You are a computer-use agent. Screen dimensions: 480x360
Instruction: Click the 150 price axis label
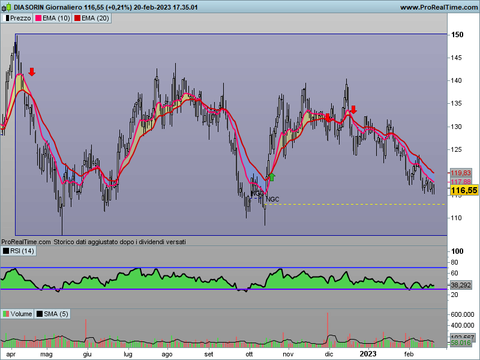(457, 35)
